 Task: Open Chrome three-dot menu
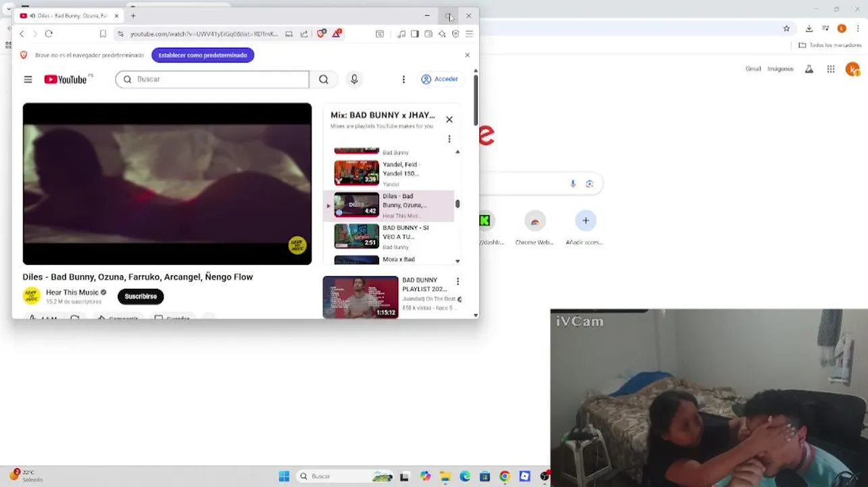tap(859, 28)
